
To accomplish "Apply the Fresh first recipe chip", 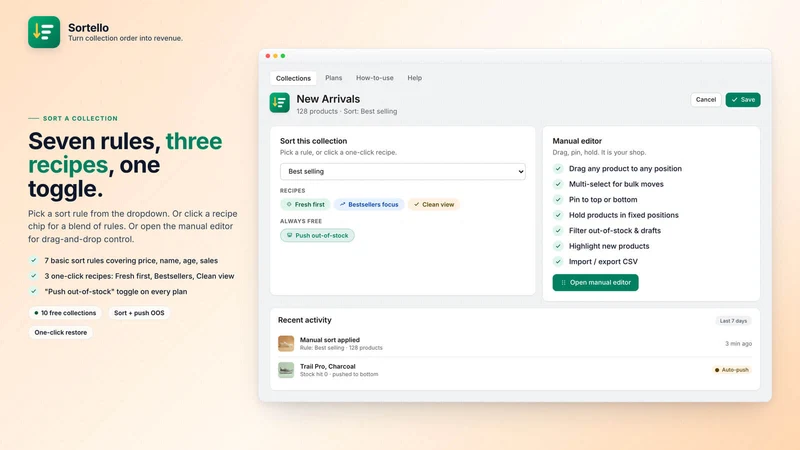I will [305, 205].
